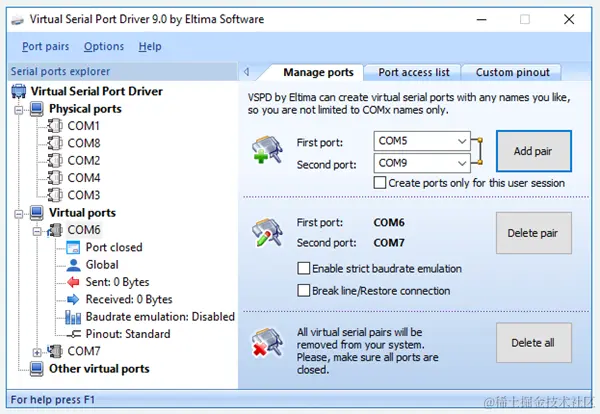Click 'Sent: 0 Bytes' text
600x414 pixels.
coord(117,282)
